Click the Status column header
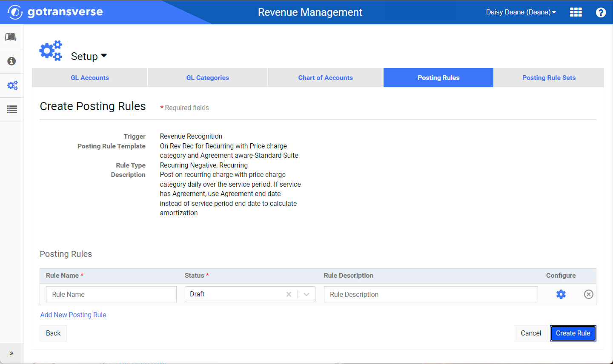 [x=197, y=276]
